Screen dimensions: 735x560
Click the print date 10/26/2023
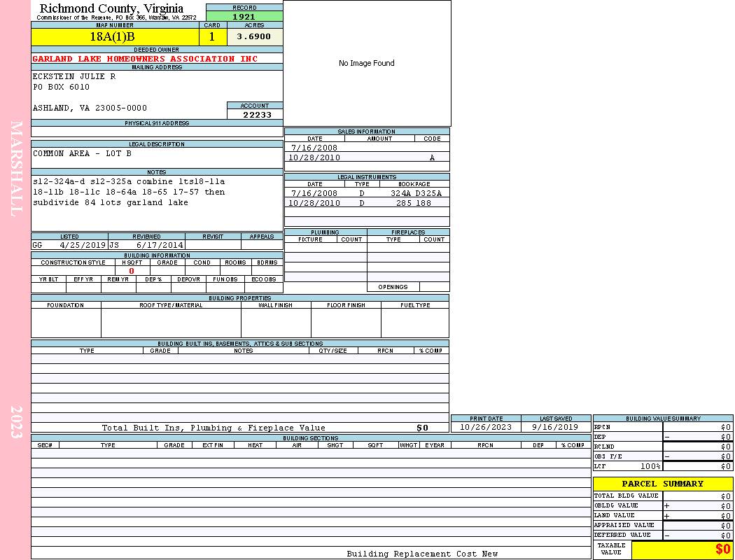pyautogui.click(x=486, y=427)
